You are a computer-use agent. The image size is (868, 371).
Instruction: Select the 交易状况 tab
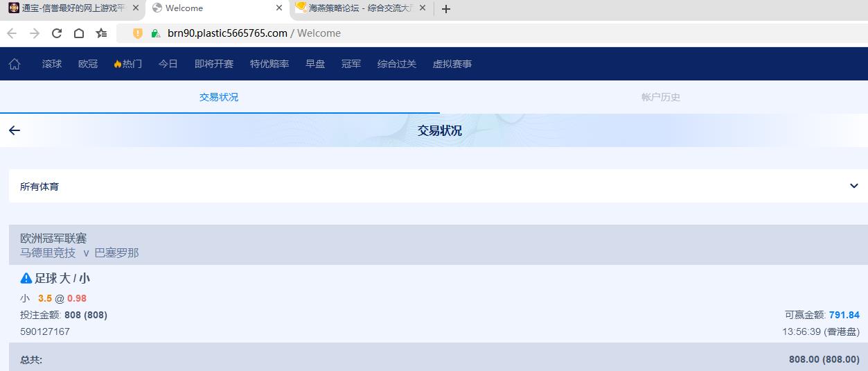(x=219, y=97)
